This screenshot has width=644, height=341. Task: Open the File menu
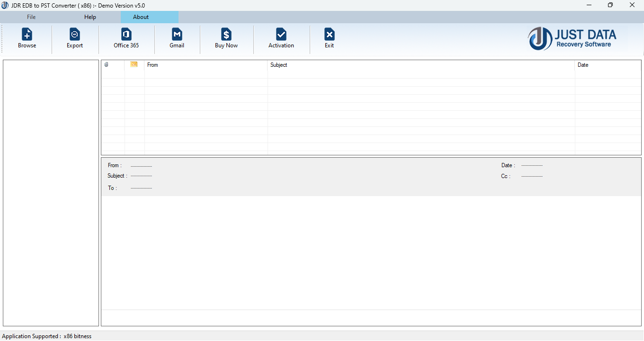click(x=31, y=17)
